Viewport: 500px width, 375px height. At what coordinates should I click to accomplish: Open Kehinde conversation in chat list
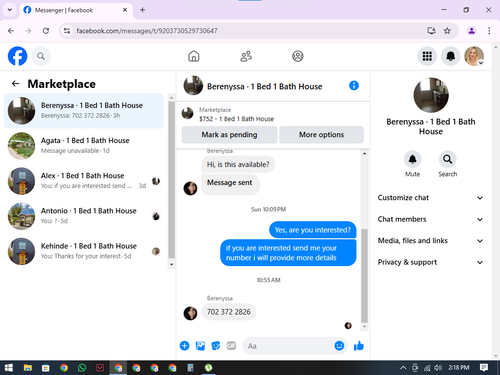click(x=84, y=251)
